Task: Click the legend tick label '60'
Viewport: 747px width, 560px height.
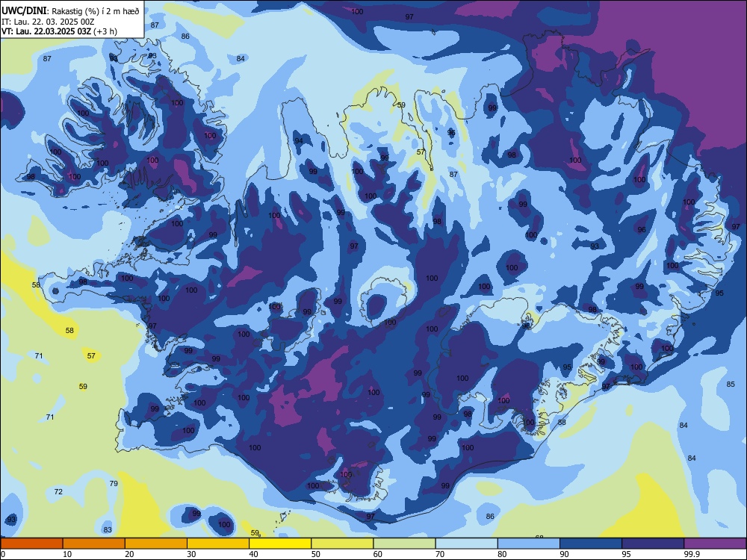Action: (x=378, y=554)
